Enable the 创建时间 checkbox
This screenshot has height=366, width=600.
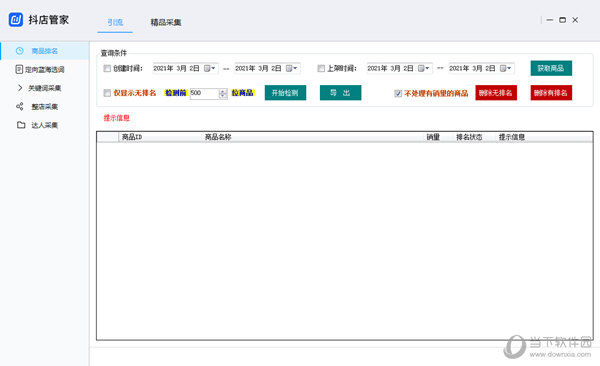pyautogui.click(x=107, y=69)
